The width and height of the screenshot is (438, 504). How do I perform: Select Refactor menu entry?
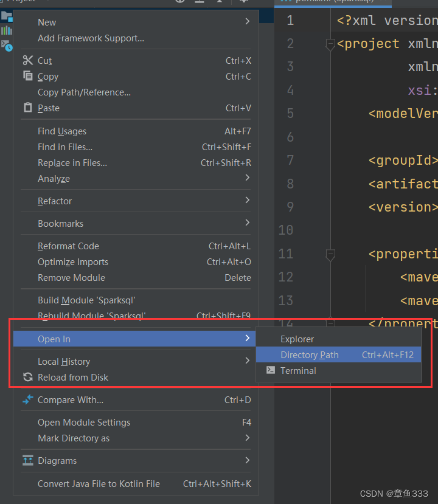pos(136,201)
